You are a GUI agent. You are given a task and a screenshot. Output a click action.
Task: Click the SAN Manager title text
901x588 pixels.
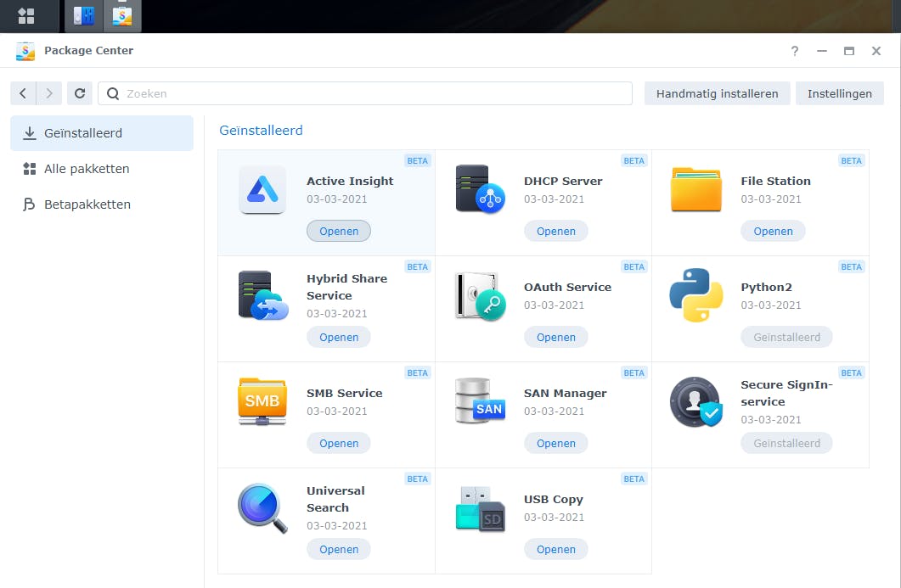click(565, 394)
